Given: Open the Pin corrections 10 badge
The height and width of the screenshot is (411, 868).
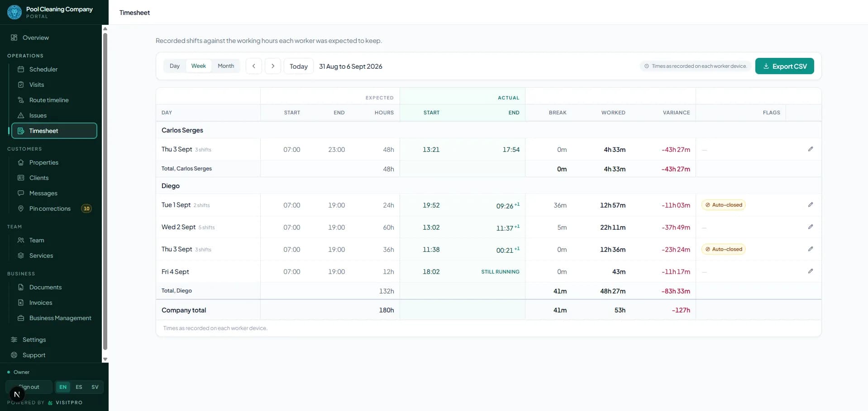Looking at the screenshot, I should pos(86,208).
